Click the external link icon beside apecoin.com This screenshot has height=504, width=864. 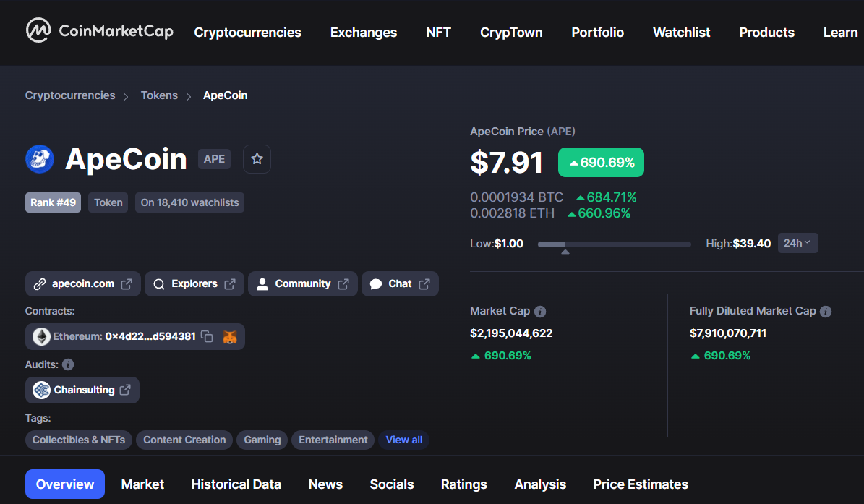click(x=127, y=283)
